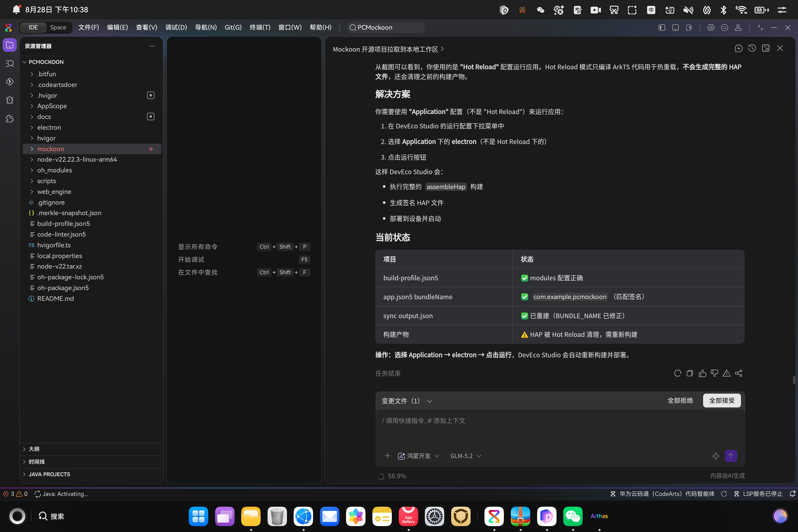Screen dimensions: 798x532
Task: Open the Extensions puzzle icon in sidebar
Action: tap(9, 119)
